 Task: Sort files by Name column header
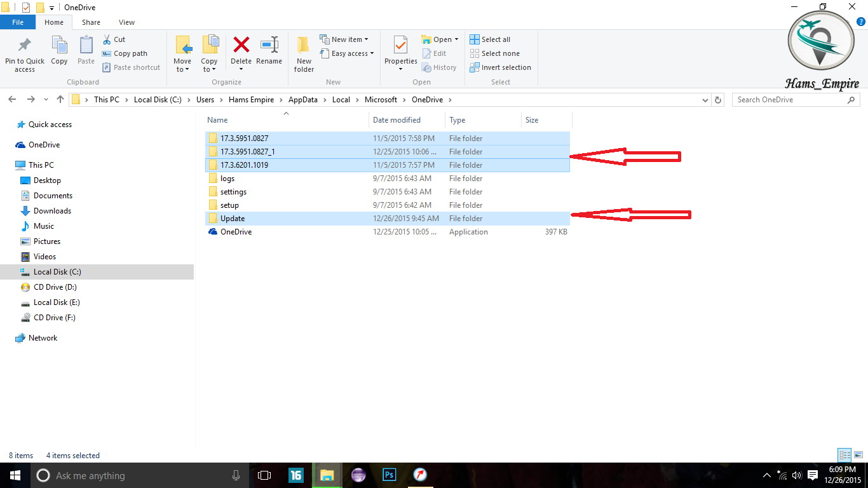[217, 120]
